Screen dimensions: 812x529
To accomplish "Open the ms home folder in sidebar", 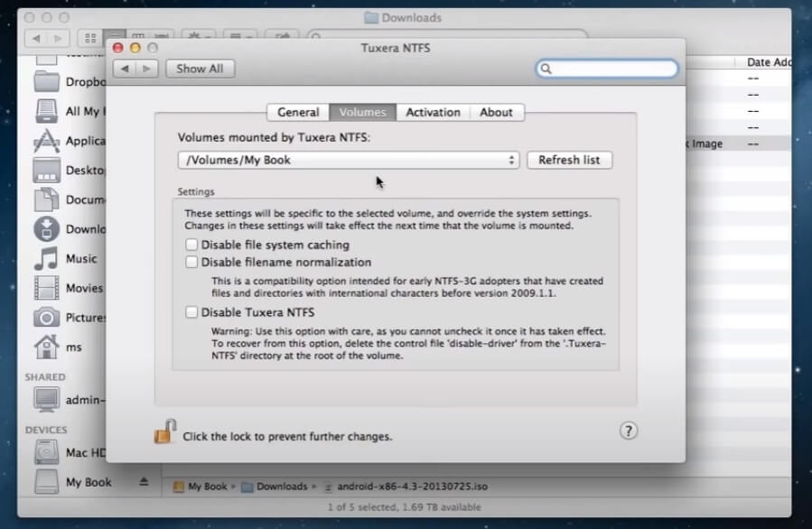I will pos(58,347).
